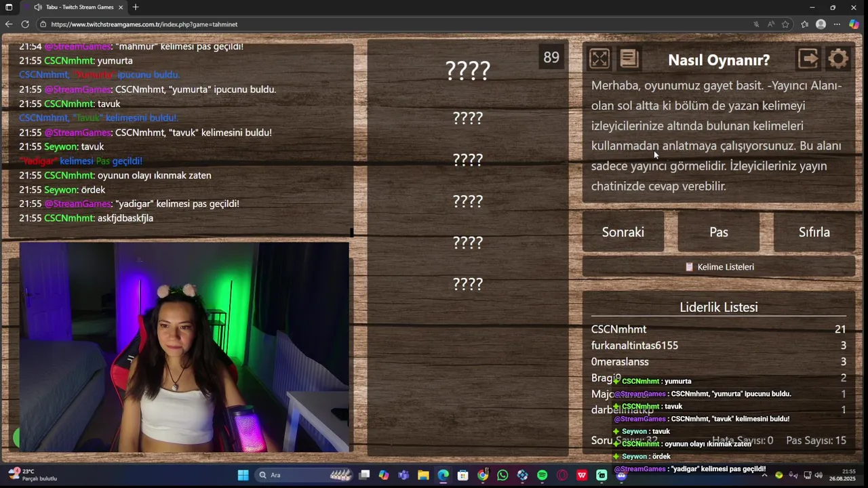
Task: Show hidden system tray icons chevron
Action: tap(764, 475)
